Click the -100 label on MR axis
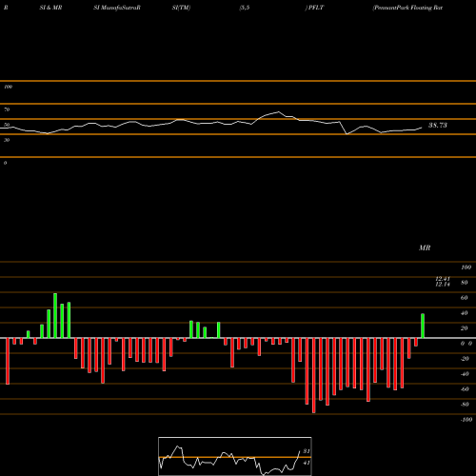The image size is (476, 476). pyautogui.click(x=466, y=420)
